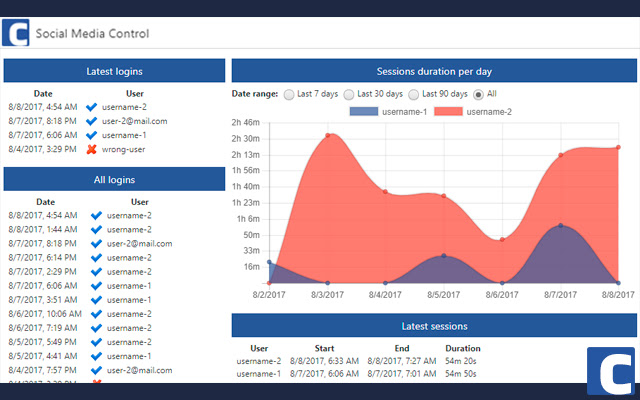Select the Last 7 days radio button
640x400 pixels.
(x=289, y=95)
